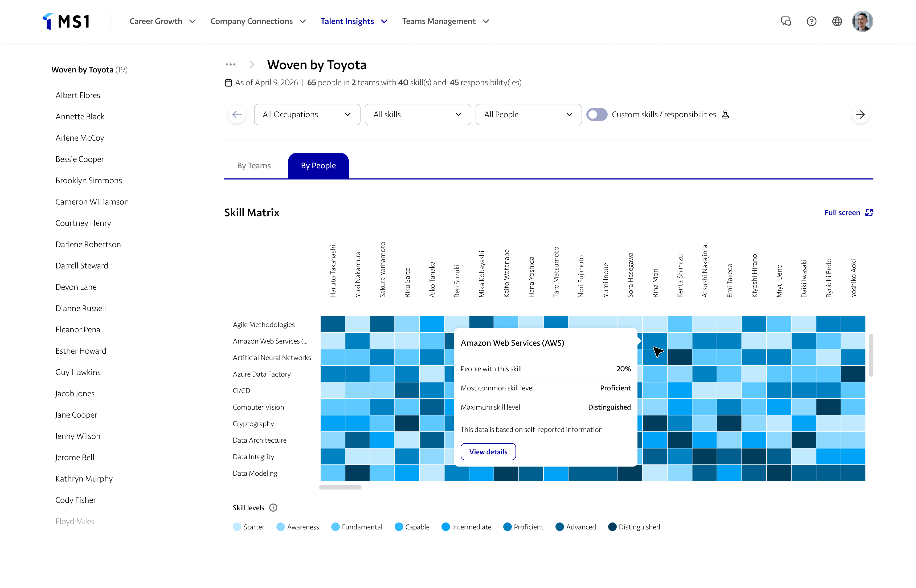Switch to the By Teams tab
Viewport: 916px width, 588px height.
pos(254,166)
